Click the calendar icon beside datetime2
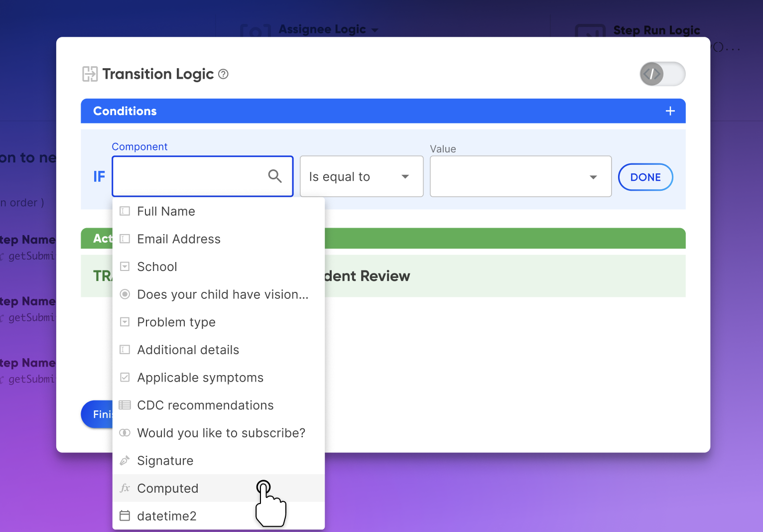 (x=125, y=516)
